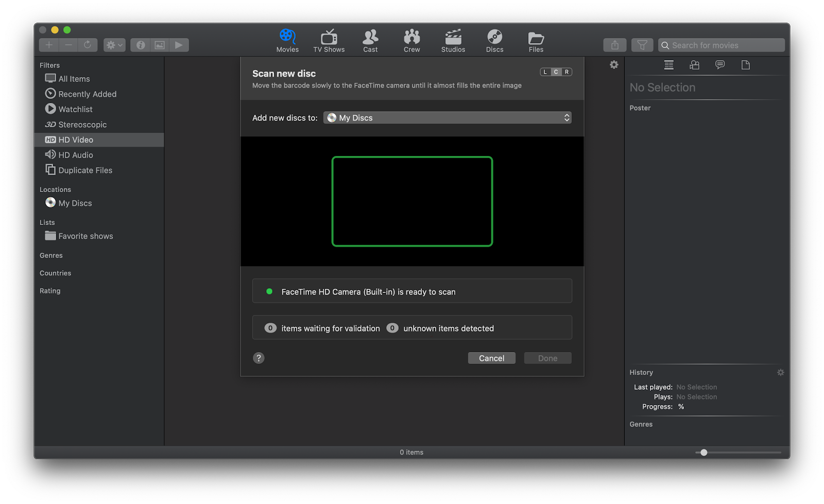Select Duplicate Files filter
Screen dimensions: 824x504
point(99,170)
